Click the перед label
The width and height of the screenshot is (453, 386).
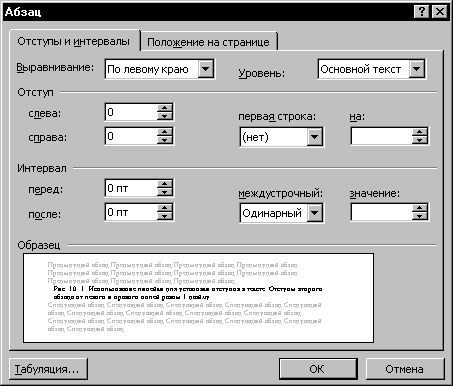(x=45, y=189)
